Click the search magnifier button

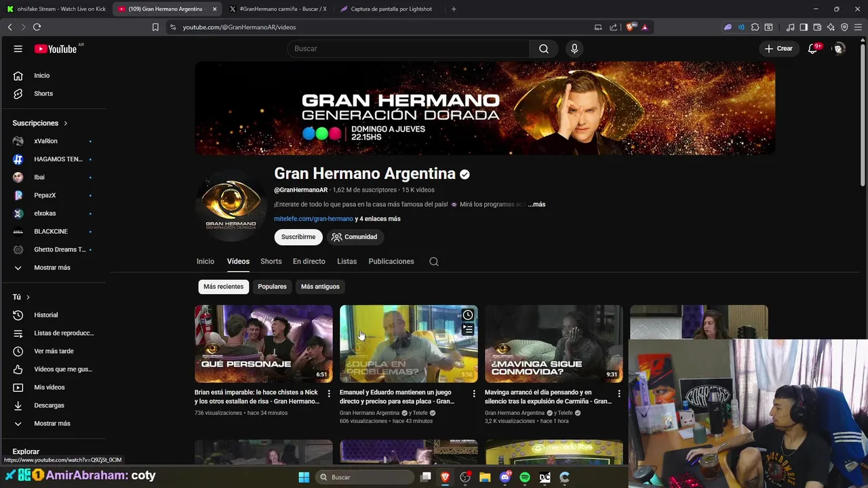click(544, 49)
